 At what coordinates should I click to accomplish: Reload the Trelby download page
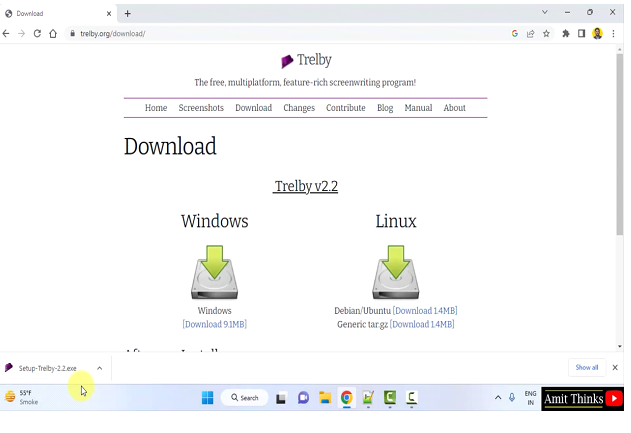(x=37, y=34)
